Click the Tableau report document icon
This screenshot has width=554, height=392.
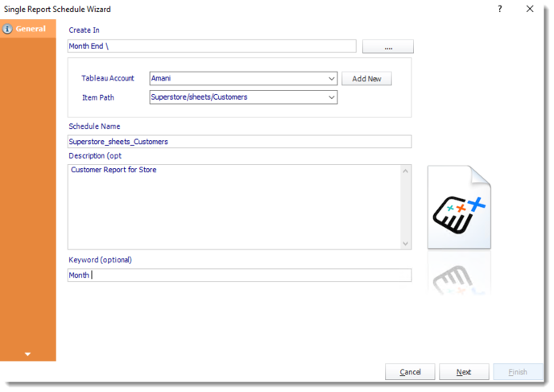click(459, 208)
